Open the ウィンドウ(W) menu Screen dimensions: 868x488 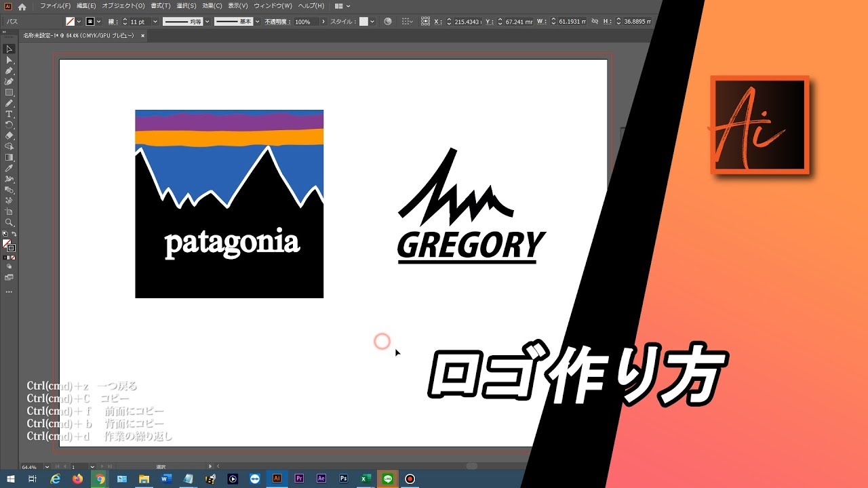(273, 6)
